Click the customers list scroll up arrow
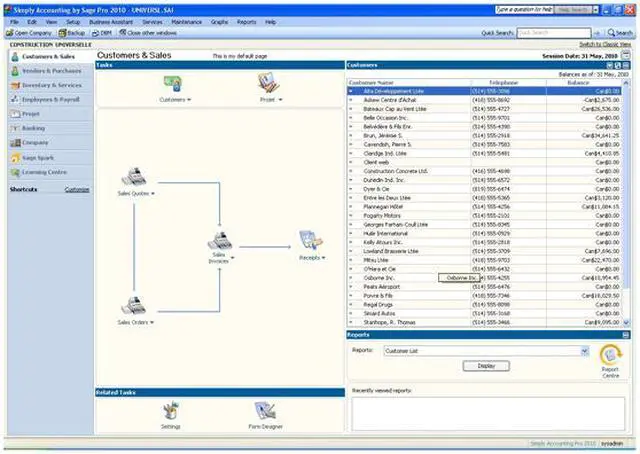This screenshot has height=454, width=640. tap(627, 83)
